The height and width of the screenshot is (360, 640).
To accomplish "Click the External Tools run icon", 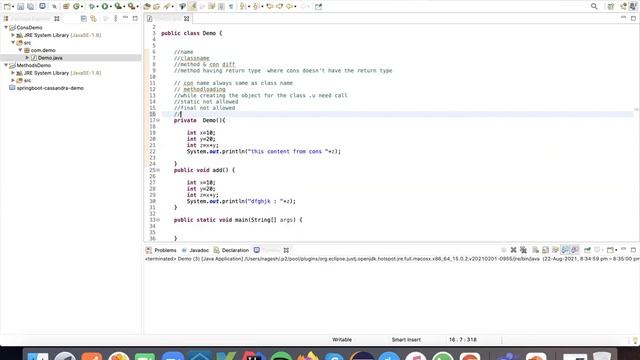I will 131,6.
